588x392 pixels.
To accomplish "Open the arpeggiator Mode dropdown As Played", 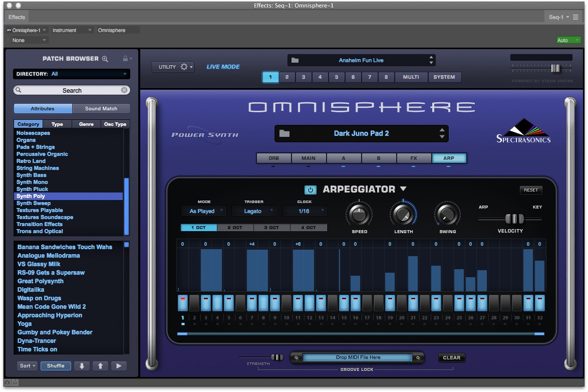I will pyautogui.click(x=203, y=211).
